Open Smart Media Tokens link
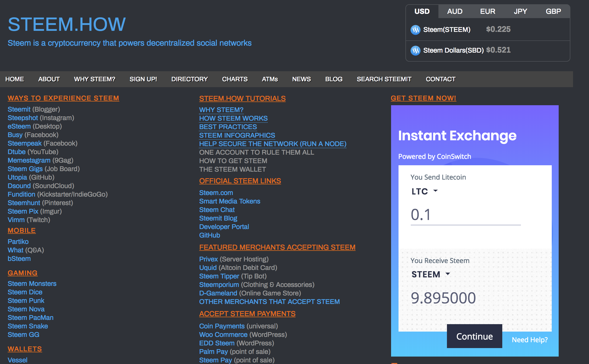This screenshot has width=589, height=364. pyautogui.click(x=230, y=201)
